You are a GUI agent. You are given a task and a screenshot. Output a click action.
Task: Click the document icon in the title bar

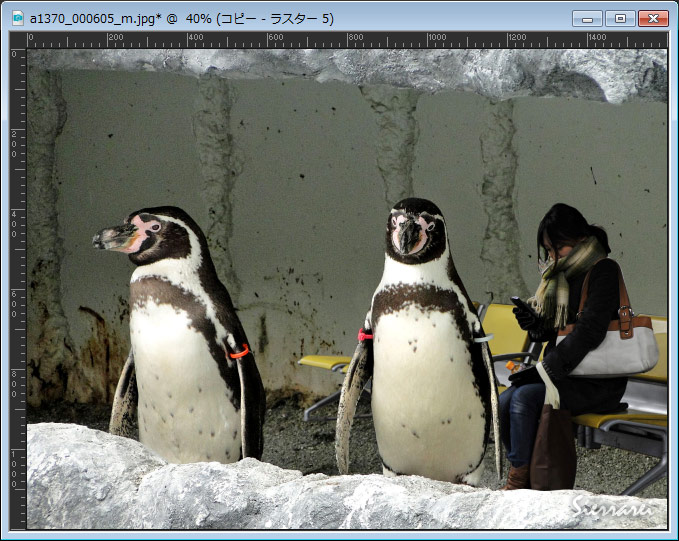[17, 18]
